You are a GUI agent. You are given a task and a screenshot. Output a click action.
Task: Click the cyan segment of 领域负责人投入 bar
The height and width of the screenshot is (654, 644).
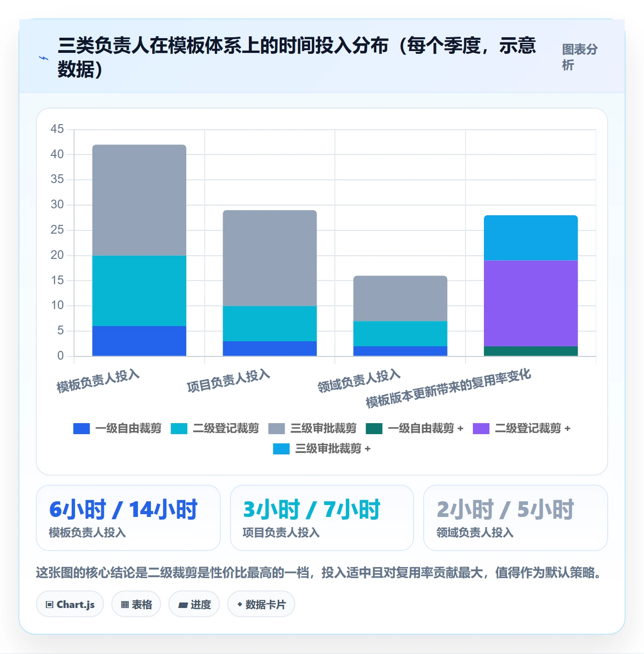click(400, 333)
